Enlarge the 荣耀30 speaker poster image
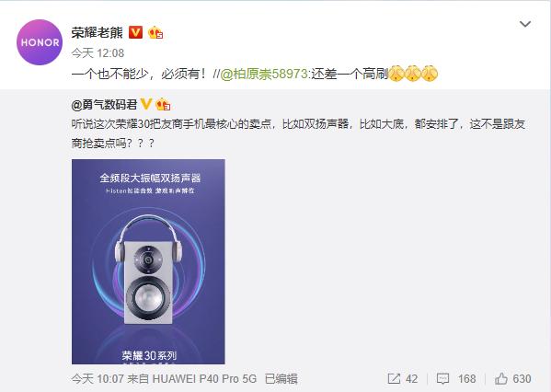The image size is (551, 392). (x=148, y=261)
